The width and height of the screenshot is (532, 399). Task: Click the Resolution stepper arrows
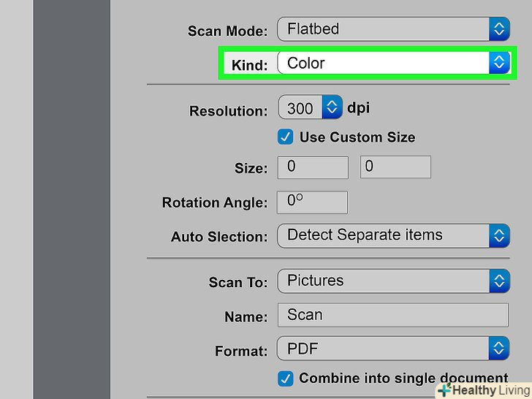pos(332,108)
